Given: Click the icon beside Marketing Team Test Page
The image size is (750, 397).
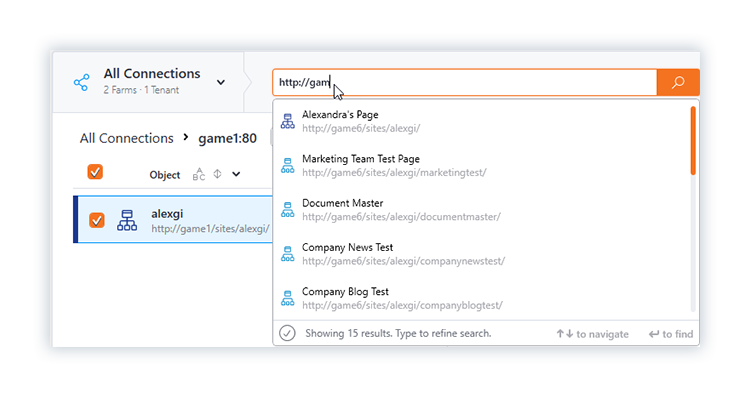Looking at the screenshot, I should [287, 165].
